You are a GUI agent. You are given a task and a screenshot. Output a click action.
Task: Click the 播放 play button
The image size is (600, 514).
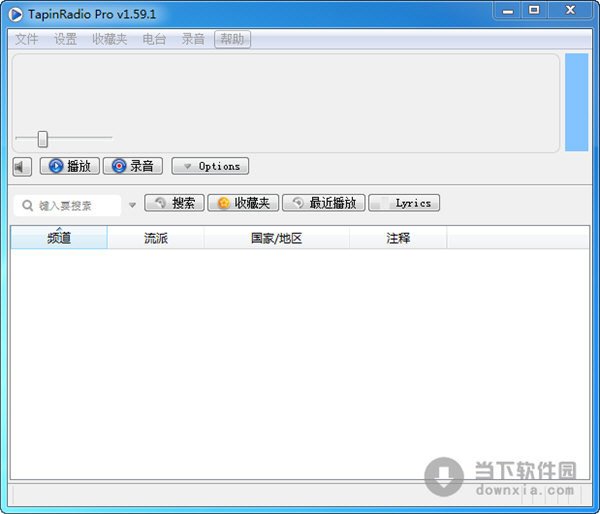pyautogui.click(x=70, y=166)
